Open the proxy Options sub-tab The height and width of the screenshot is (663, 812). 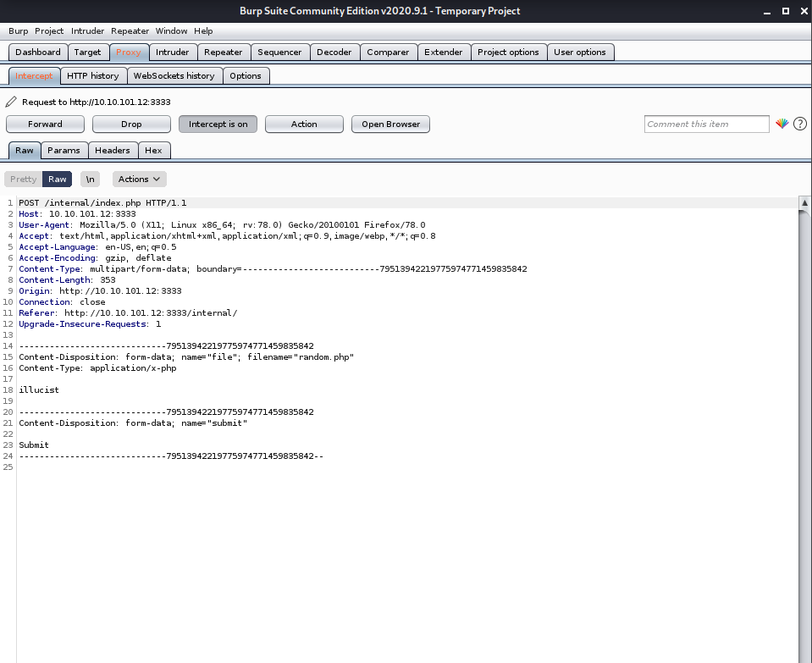(246, 76)
